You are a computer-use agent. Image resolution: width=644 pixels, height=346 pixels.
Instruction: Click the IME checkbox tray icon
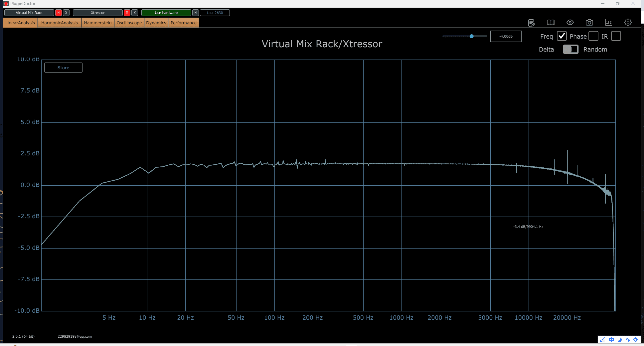coord(602,340)
